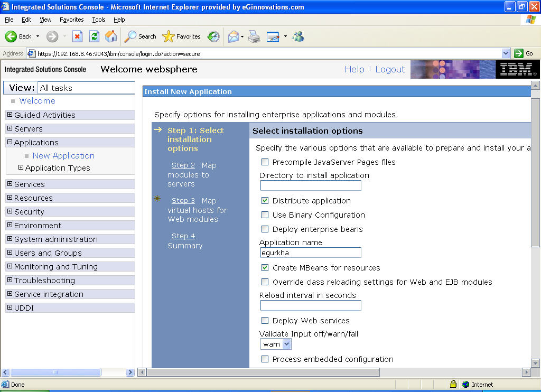The image size is (541, 392).
Task: Open the address bar dropdown
Action: pyautogui.click(x=506, y=53)
